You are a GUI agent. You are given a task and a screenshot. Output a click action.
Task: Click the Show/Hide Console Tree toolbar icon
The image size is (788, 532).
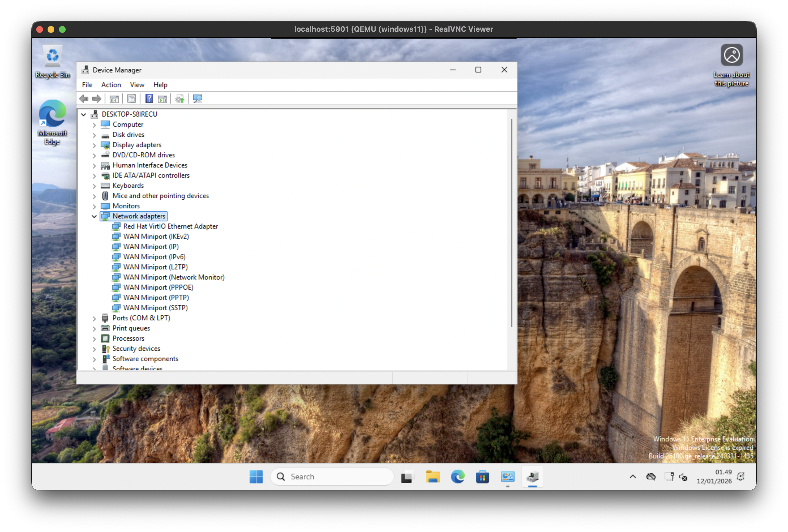coord(114,99)
